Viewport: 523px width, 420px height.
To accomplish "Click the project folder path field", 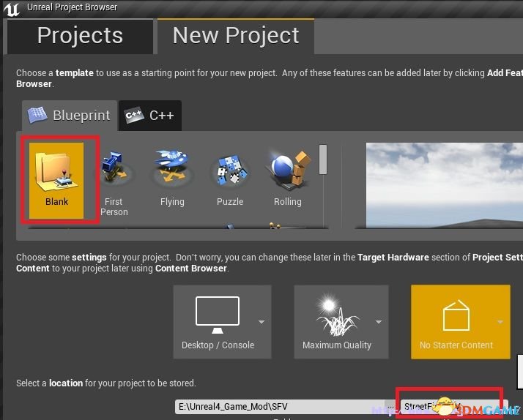I will coord(280,406).
